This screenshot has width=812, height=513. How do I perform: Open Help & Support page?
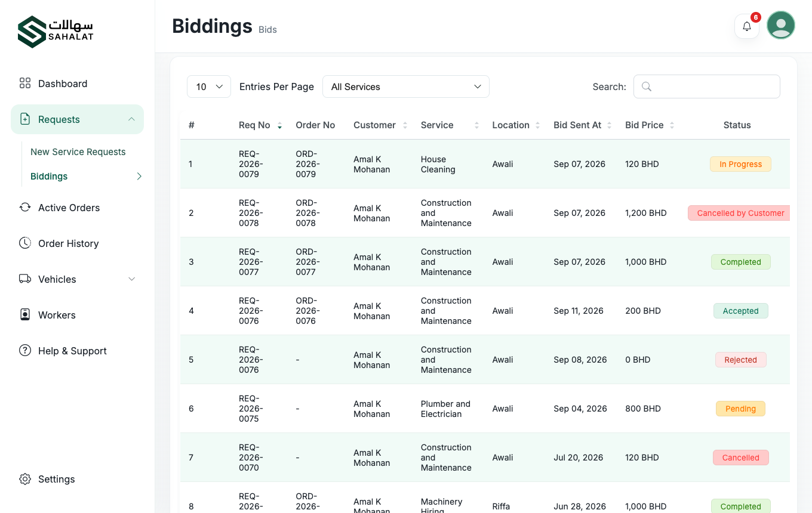click(72, 351)
